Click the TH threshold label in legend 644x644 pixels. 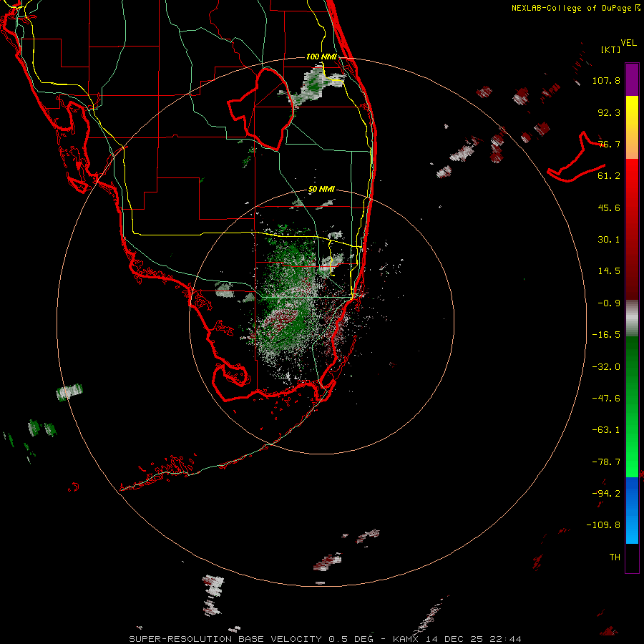(x=615, y=557)
